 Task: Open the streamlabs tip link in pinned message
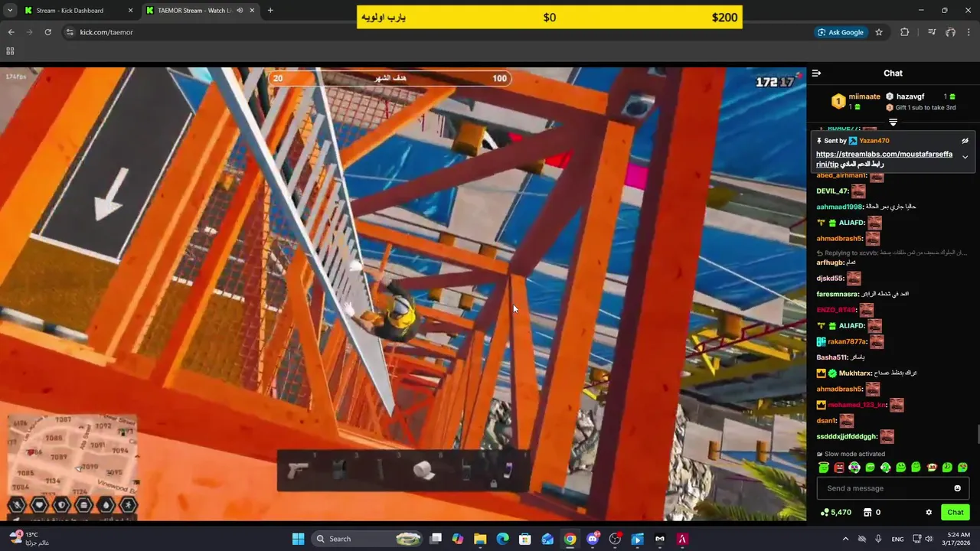pyautogui.click(x=884, y=159)
